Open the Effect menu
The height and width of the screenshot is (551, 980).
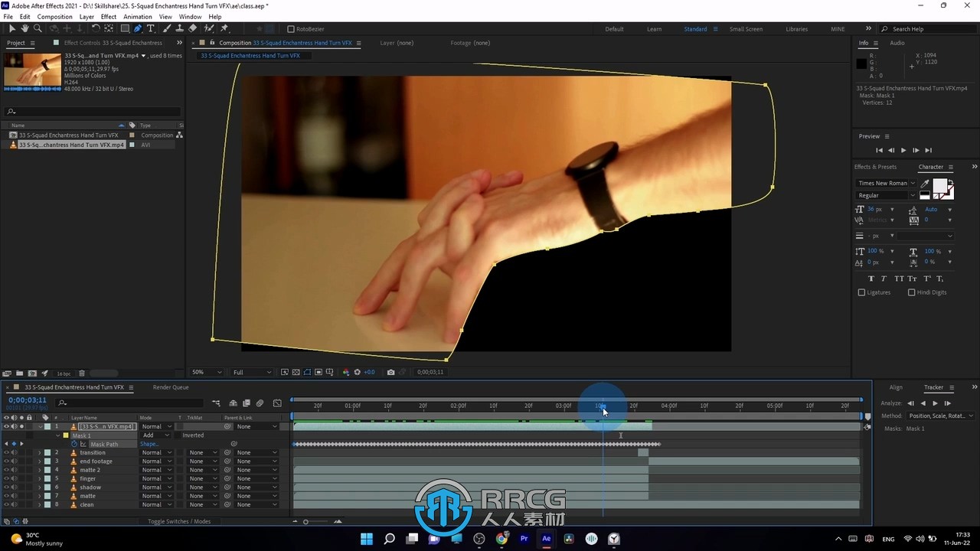(109, 16)
